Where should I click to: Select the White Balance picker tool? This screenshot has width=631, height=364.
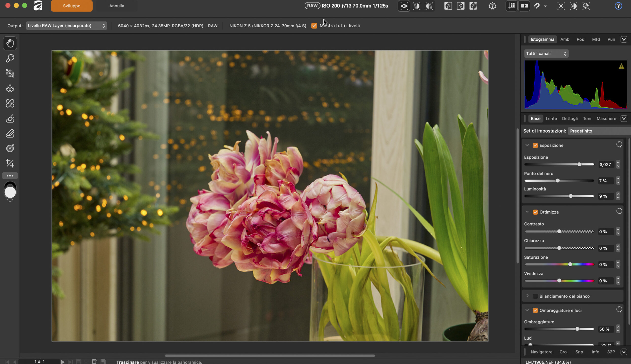point(10,73)
